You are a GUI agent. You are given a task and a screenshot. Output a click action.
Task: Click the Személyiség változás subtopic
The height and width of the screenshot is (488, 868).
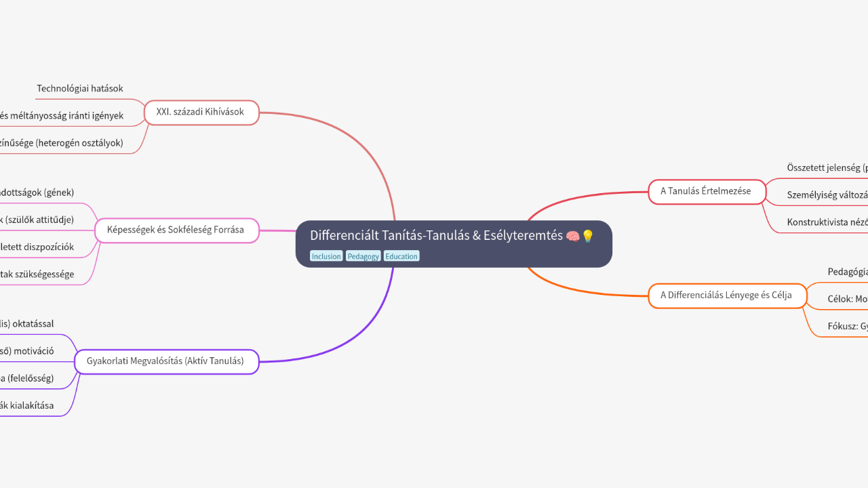827,195
